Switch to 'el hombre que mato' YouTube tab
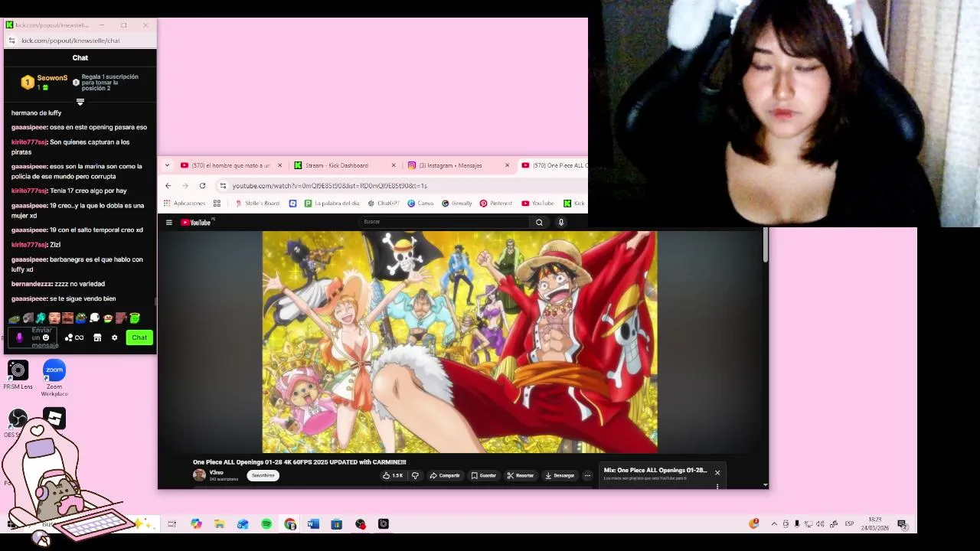This screenshot has height=551, width=980. [230, 165]
